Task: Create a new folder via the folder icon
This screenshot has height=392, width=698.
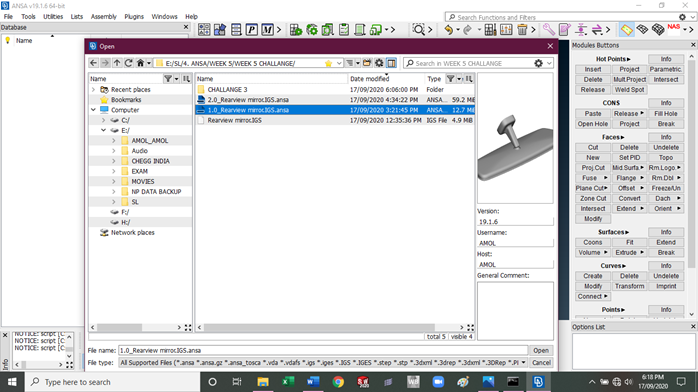Action: (367, 63)
